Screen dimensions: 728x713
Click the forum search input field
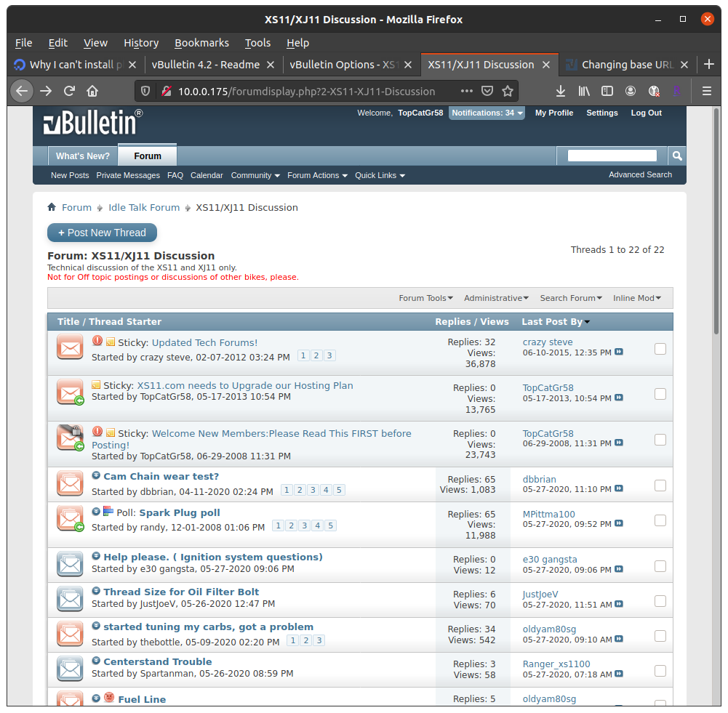tap(612, 156)
